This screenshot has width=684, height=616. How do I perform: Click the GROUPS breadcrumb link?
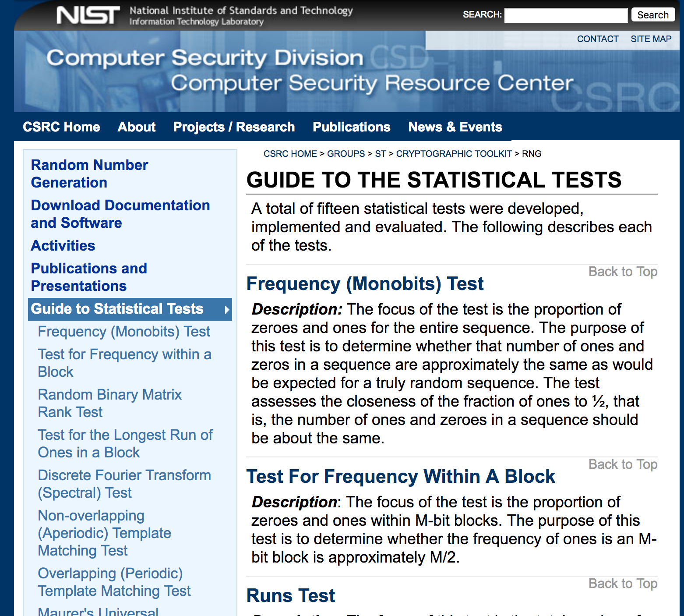click(x=346, y=154)
